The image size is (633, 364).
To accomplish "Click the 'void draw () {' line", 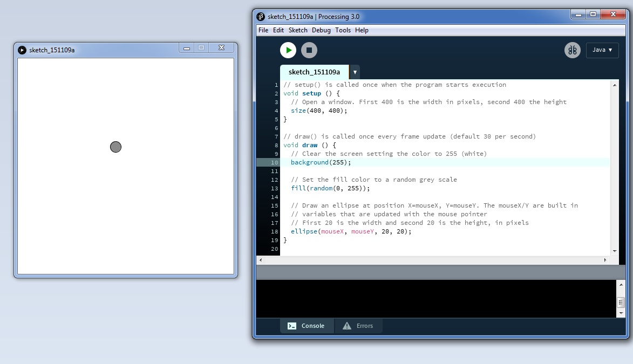I will tap(310, 145).
